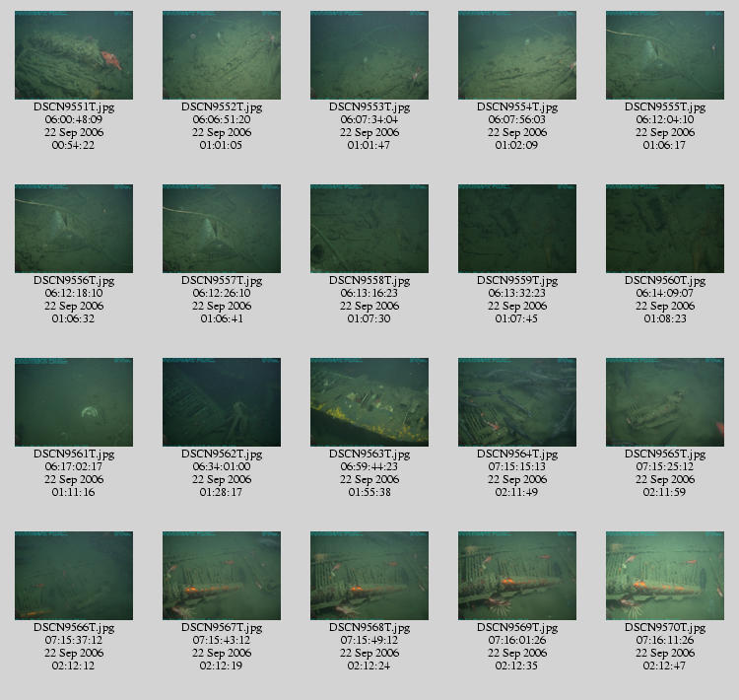Click the DSCN9569T.jpg filename text
739x700 pixels.
517,628
